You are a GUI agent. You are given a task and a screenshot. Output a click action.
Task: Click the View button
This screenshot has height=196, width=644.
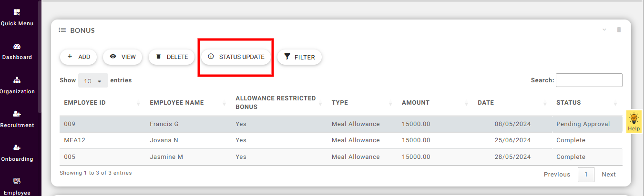[123, 57]
